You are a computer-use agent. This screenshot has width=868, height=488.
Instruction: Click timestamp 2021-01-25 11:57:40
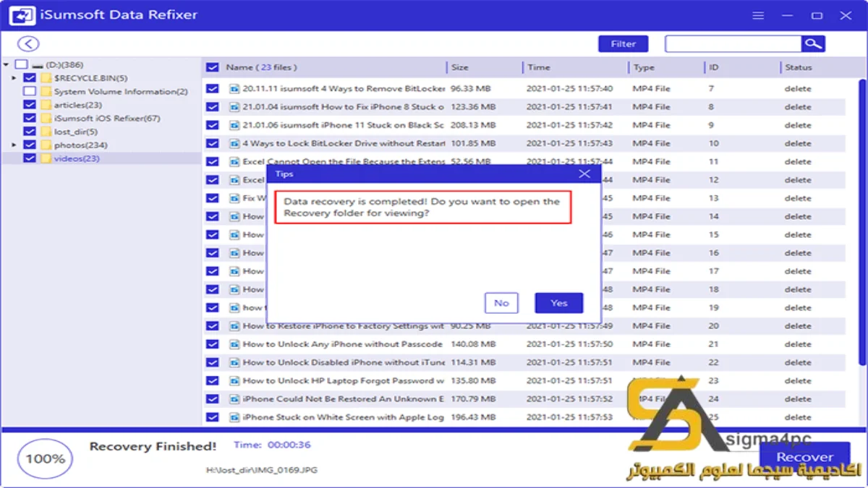click(x=570, y=88)
